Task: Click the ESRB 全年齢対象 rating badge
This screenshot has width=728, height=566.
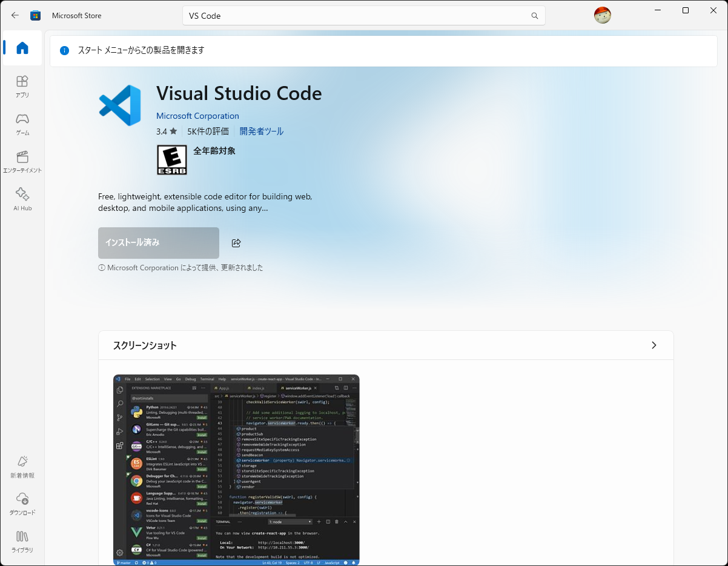Action: (171, 159)
